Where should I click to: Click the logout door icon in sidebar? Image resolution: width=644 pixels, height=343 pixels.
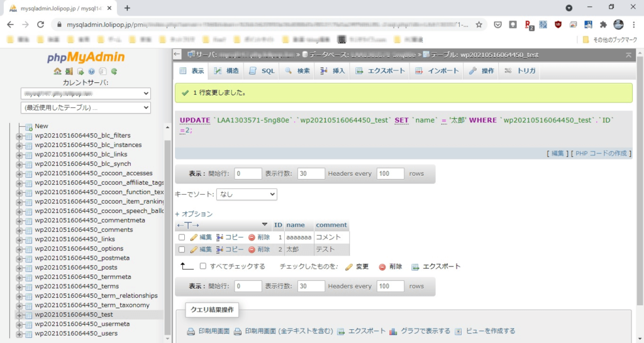click(69, 72)
